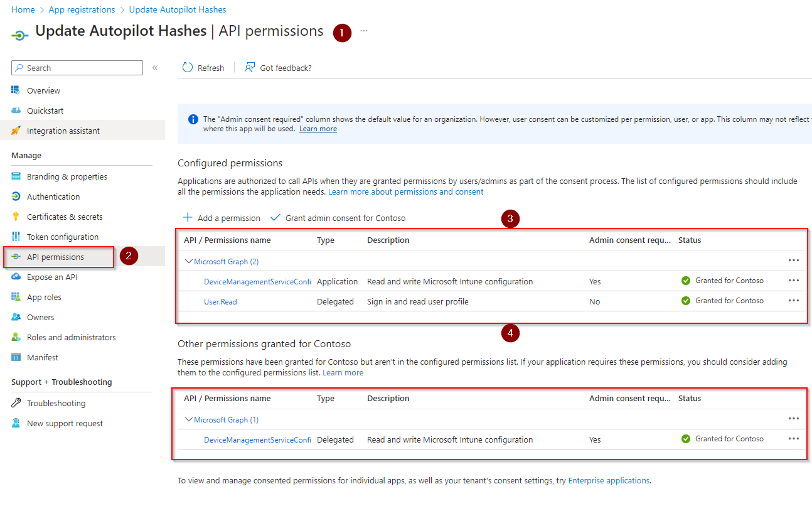812x511 pixels.
Task: Open more options for User.Read row
Action: coord(794,301)
